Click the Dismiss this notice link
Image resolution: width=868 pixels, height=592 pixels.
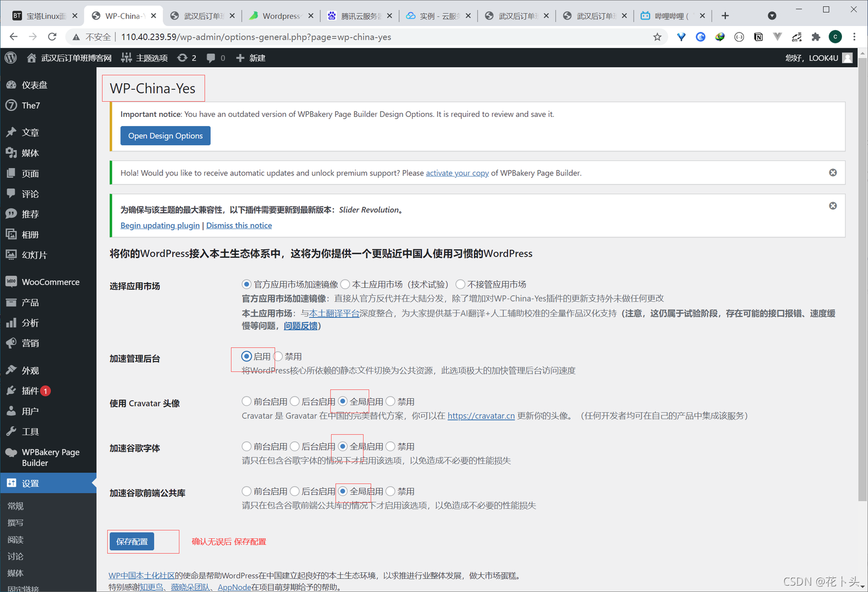(x=239, y=226)
